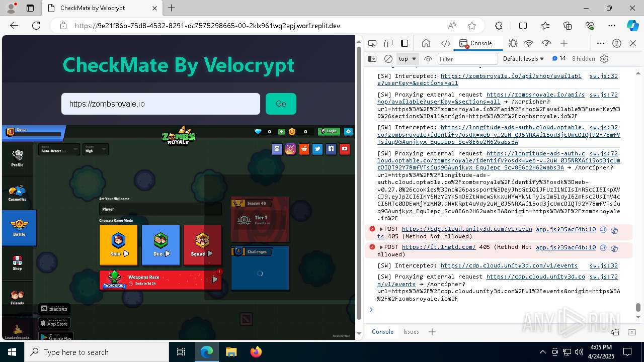Expand the cdp.cloud.unity3d.com POST error entry
The width and height of the screenshot is (644, 362).
coord(381,229)
